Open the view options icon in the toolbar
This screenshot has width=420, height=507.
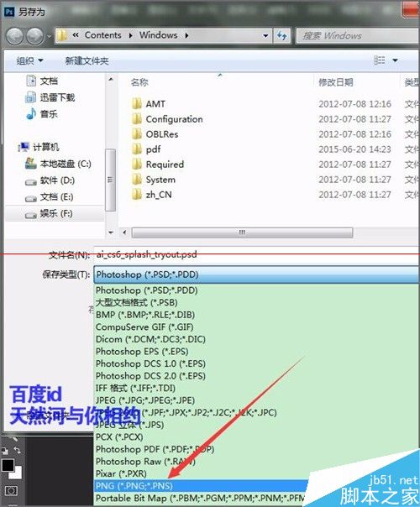pos(379,60)
